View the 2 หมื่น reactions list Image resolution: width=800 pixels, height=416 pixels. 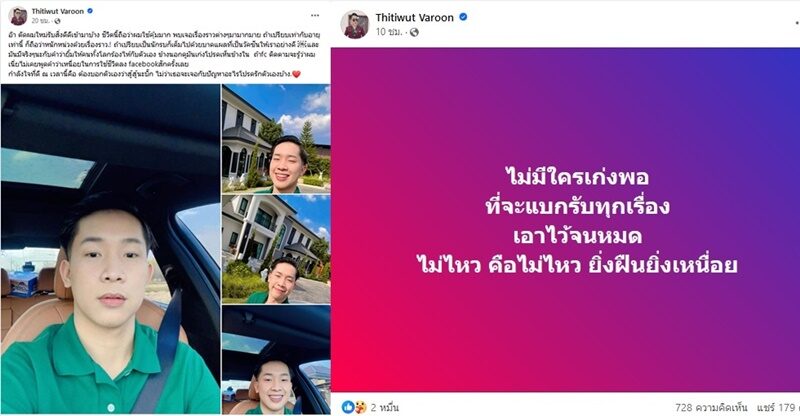(x=385, y=407)
